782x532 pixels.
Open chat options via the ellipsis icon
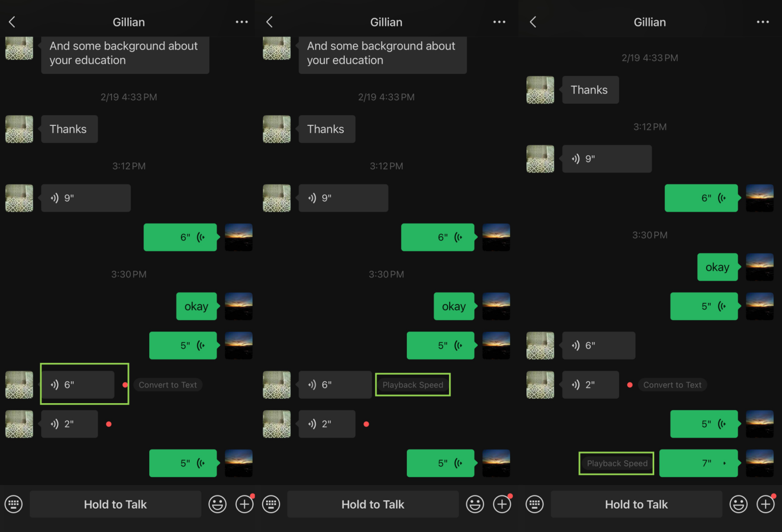(x=242, y=21)
